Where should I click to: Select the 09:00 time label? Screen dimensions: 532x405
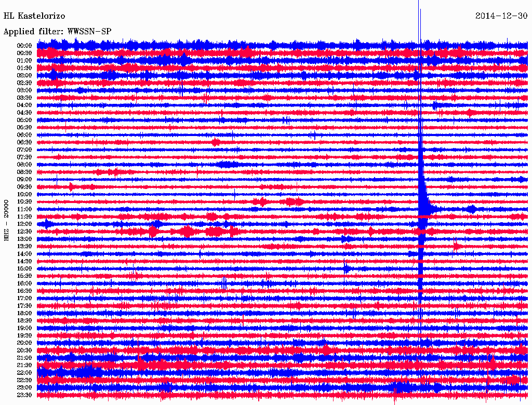coord(24,180)
